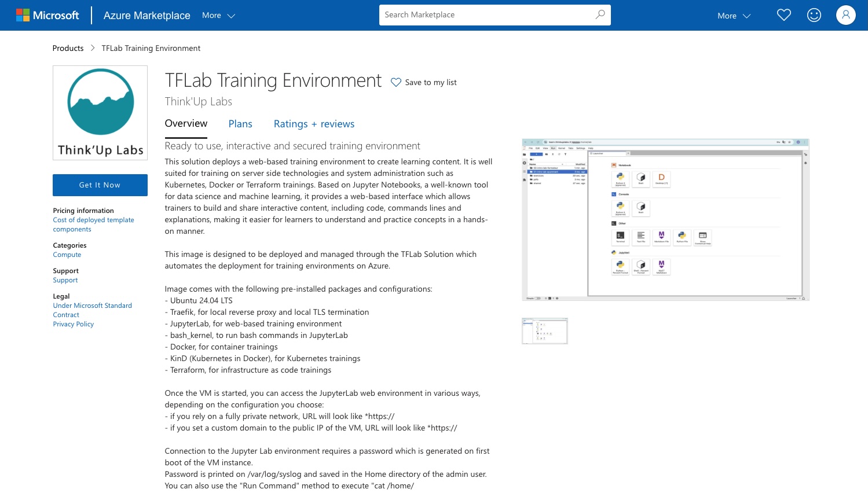Click the Microsoft logo in header
This screenshot has height=500, width=868.
47,16
